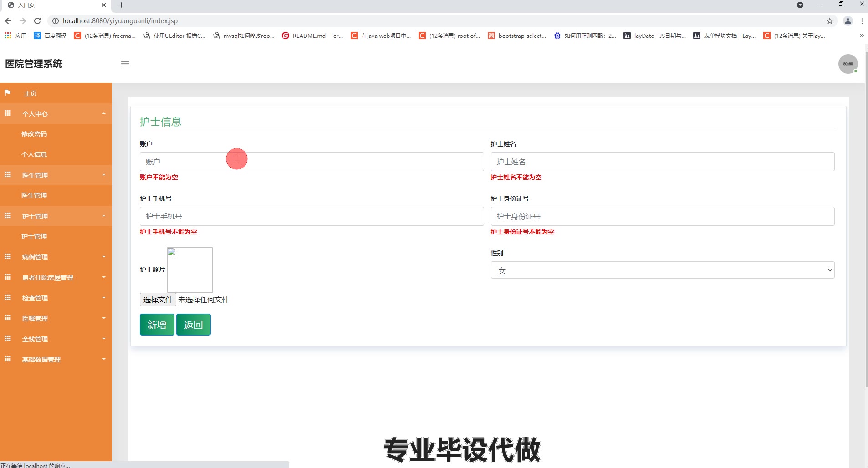Image resolution: width=868 pixels, height=468 pixels.
Task: Focus the 护士姓名 input field
Action: click(x=663, y=162)
